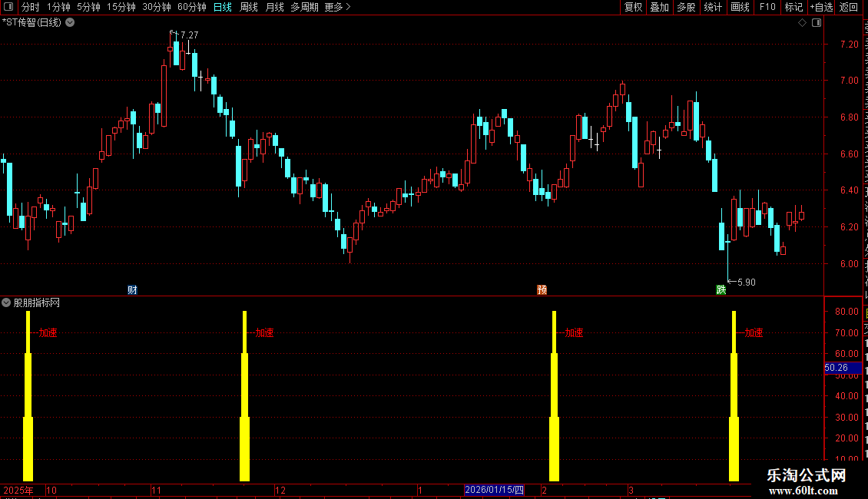Click the 预 forecast marker
The image size is (868, 499).
click(x=542, y=290)
